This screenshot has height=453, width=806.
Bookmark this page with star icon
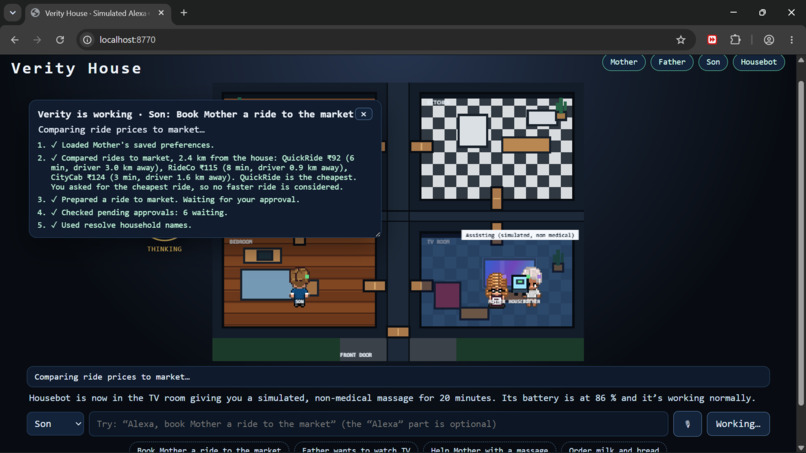coord(681,40)
